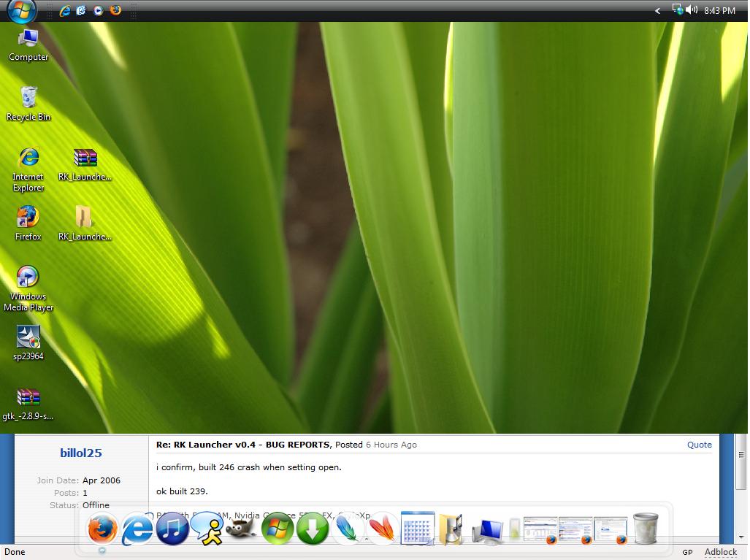This screenshot has width=750, height=560.
Task: Click the 'Join Date: Apr 2006' text
Action: click(x=78, y=480)
